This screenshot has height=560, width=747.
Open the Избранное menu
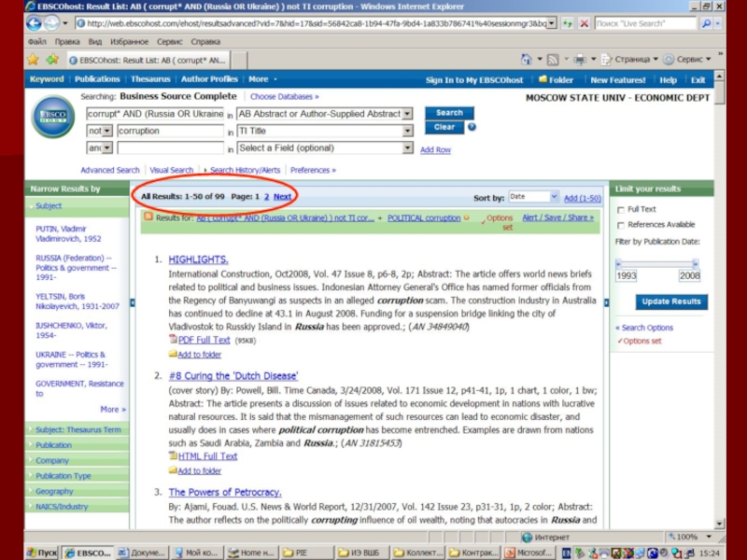[129, 41]
